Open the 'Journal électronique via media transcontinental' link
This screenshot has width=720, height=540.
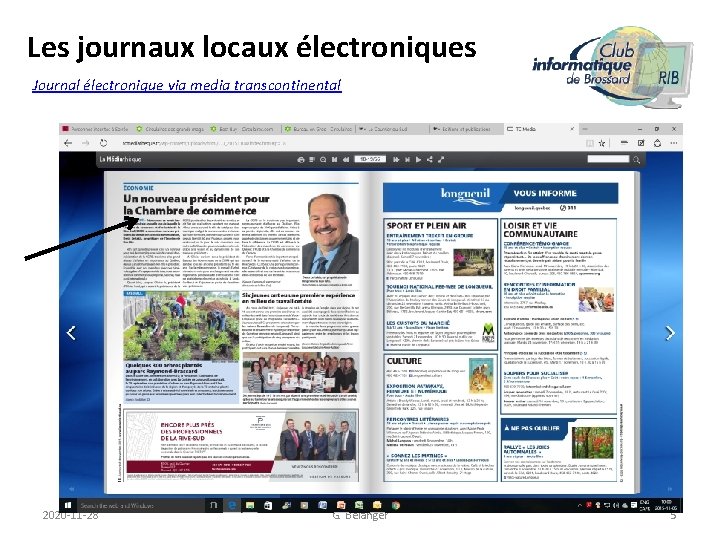pyautogui.click(x=186, y=85)
